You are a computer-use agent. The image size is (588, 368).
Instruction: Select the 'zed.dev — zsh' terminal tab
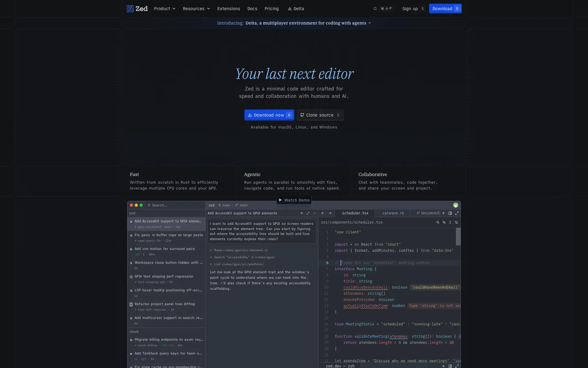(340, 366)
